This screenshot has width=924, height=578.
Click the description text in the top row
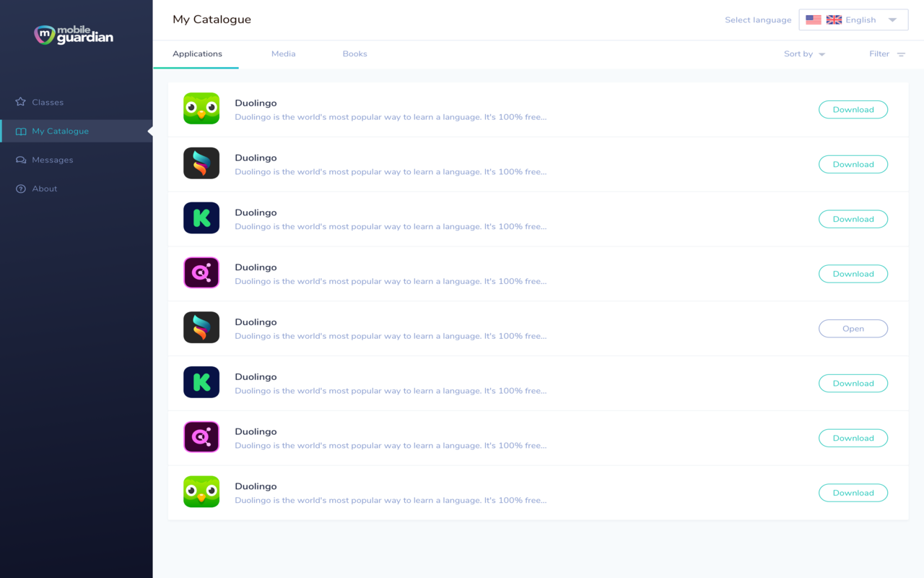(x=391, y=117)
